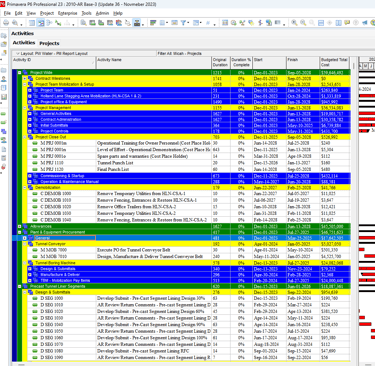Click the Start column header
Screen dimensions: 375x366
(269, 63)
